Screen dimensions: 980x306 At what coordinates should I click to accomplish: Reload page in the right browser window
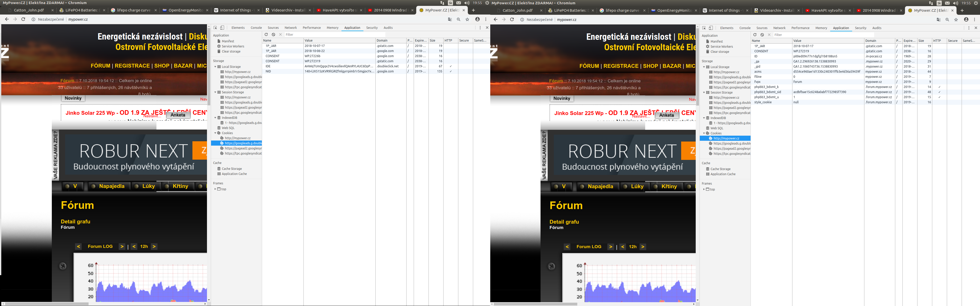[512, 19]
